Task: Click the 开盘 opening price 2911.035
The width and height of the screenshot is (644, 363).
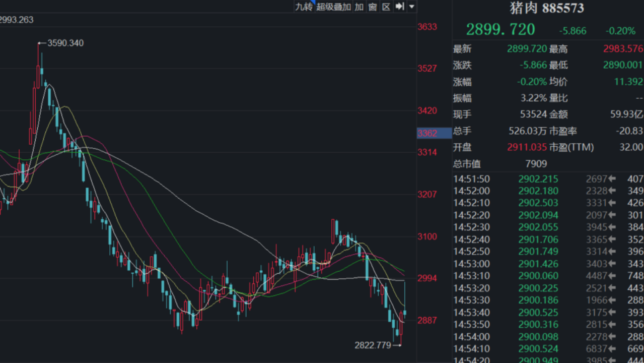Action: (x=527, y=147)
